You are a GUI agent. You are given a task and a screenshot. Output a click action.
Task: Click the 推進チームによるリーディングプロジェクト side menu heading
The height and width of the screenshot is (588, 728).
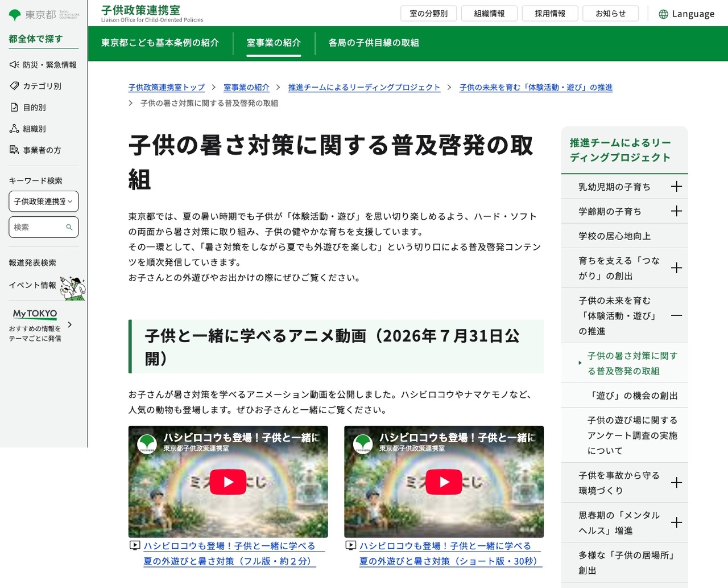[x=621, y=150]
